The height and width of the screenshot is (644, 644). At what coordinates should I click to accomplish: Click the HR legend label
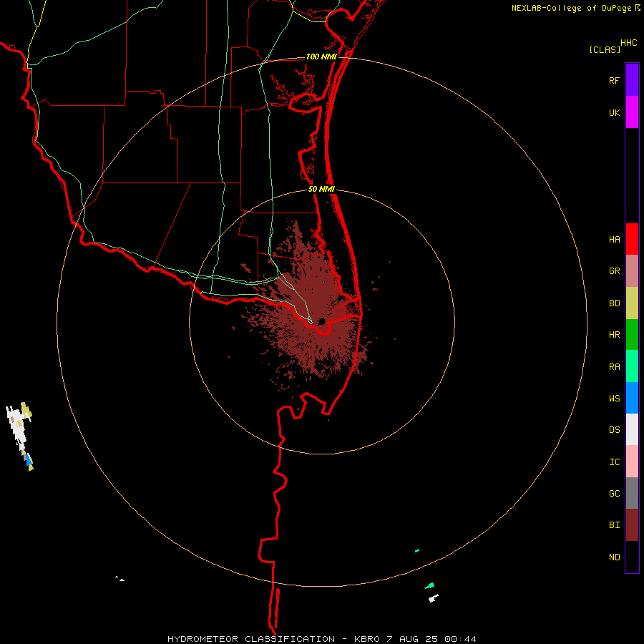click(x=614, y=335)
